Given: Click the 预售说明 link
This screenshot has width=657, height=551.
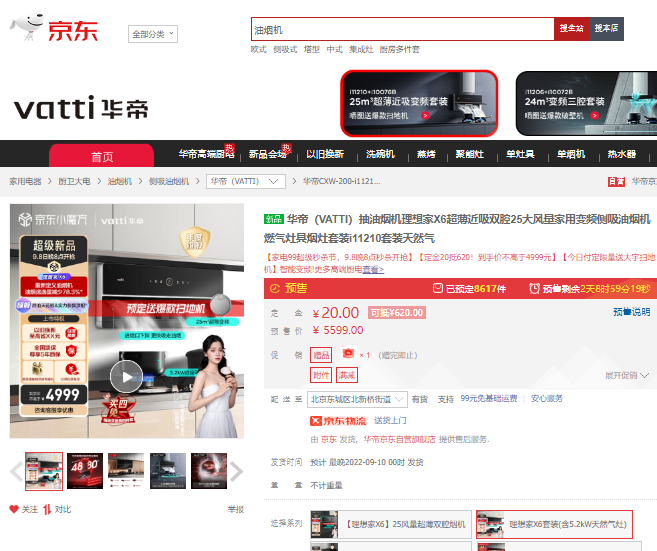Looking at the screenshot, I should (x=632, y=312).
